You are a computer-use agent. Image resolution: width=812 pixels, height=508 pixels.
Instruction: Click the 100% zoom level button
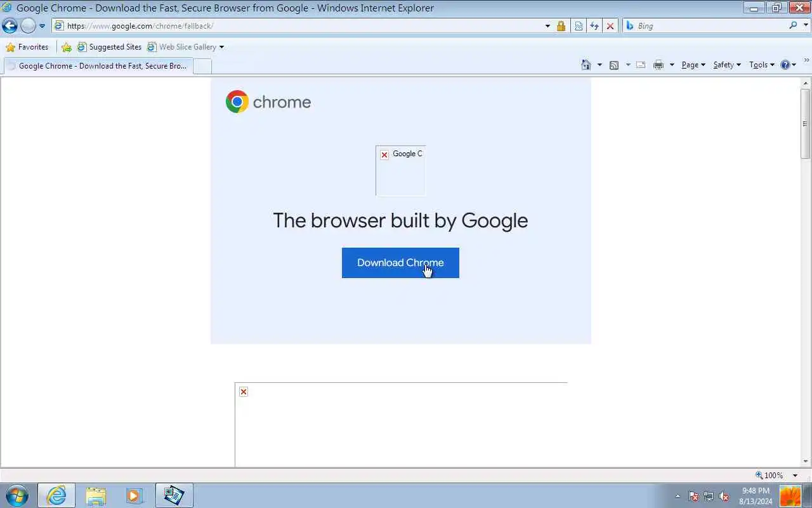tap(769, 475)
